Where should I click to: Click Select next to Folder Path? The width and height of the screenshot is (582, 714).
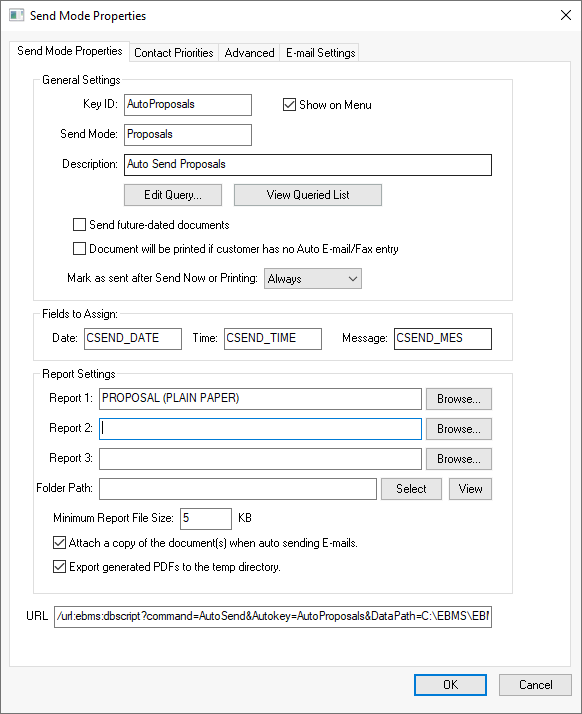coord(411,489)
